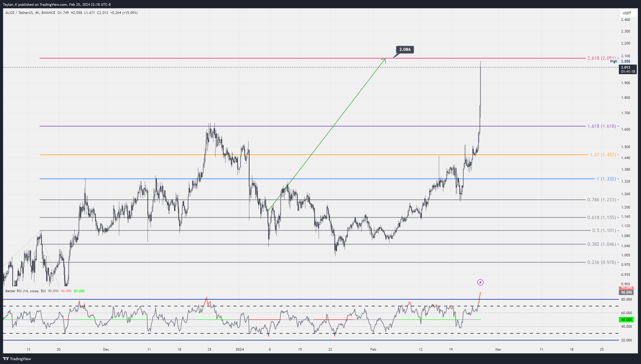Select the 1.618 (1.618) Fibonacci level label

pos(601,126)
